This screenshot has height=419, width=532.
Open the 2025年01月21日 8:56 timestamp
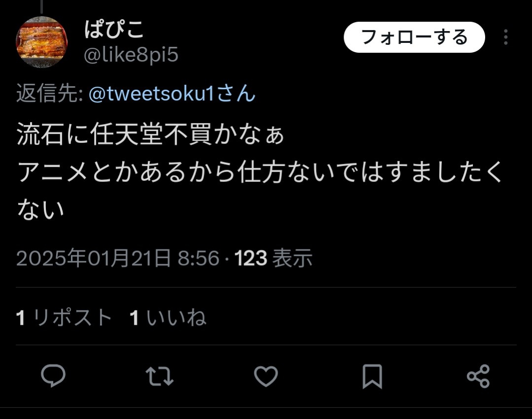coord(118,258)
